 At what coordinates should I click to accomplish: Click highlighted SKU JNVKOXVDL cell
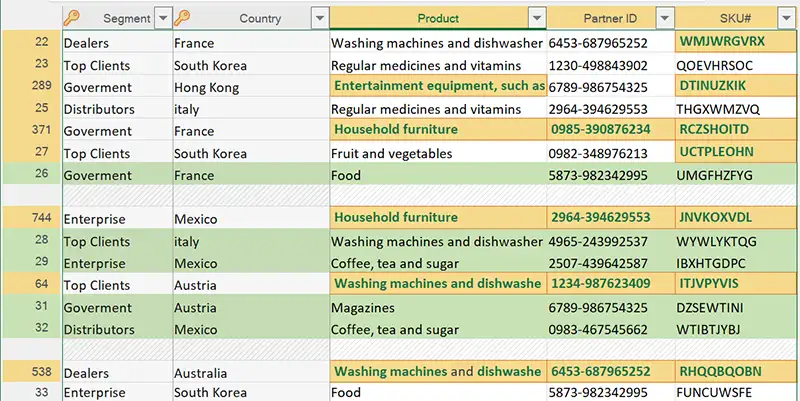[735, 218]
